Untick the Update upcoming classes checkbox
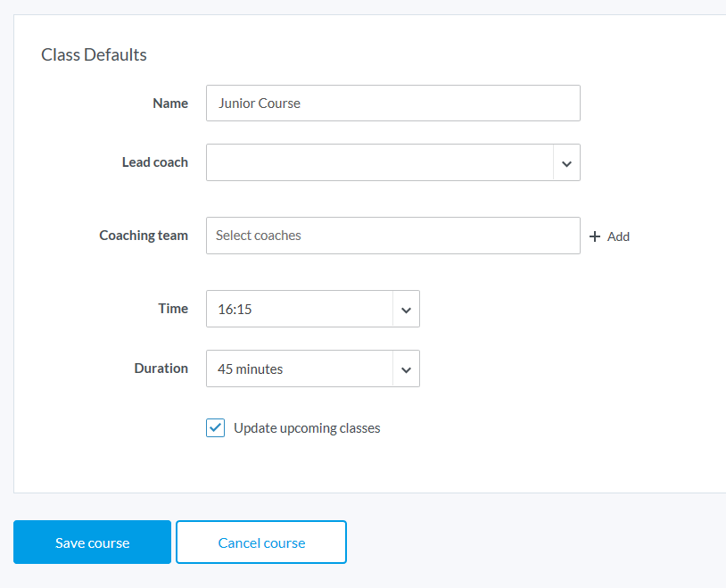 coord(216,428)
